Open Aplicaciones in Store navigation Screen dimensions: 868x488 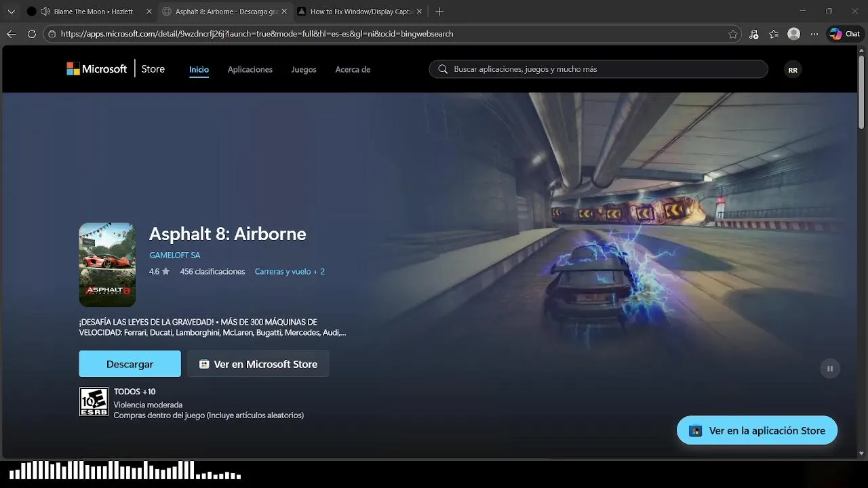pos(250,70)
